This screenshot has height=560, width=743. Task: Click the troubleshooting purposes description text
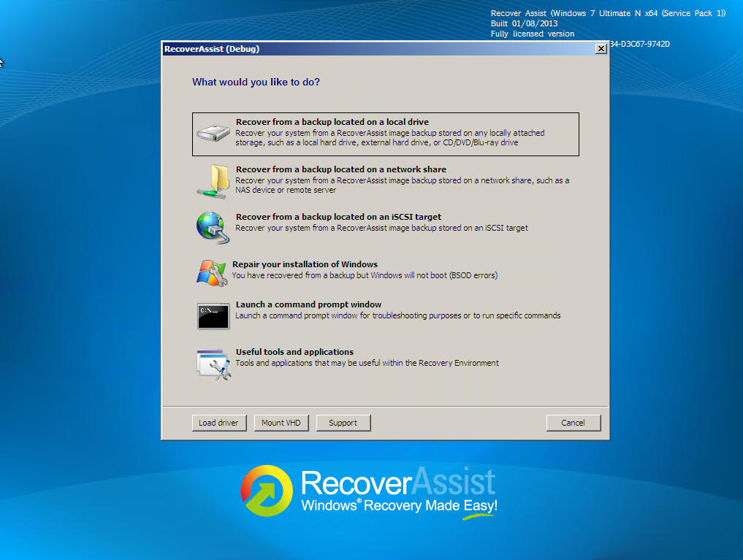pos(398,315)
